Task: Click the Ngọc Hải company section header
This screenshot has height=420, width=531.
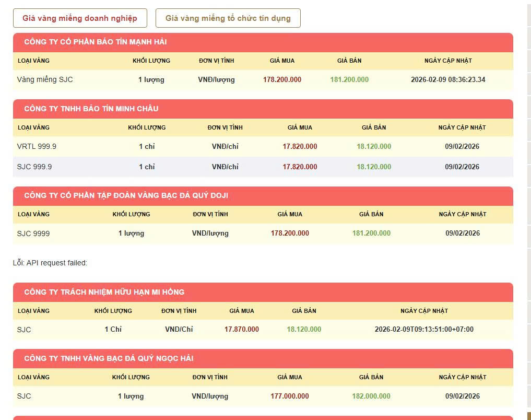Action: (109, 358)
